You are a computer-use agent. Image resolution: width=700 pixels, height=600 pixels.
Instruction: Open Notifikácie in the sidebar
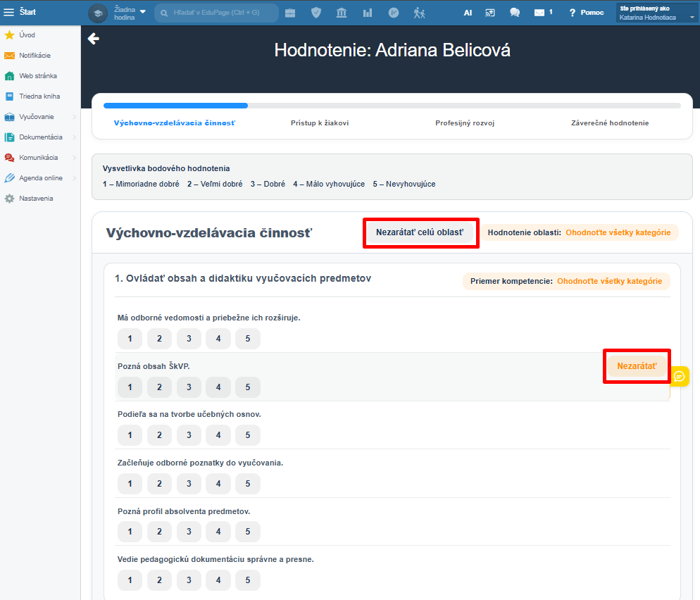35,56
